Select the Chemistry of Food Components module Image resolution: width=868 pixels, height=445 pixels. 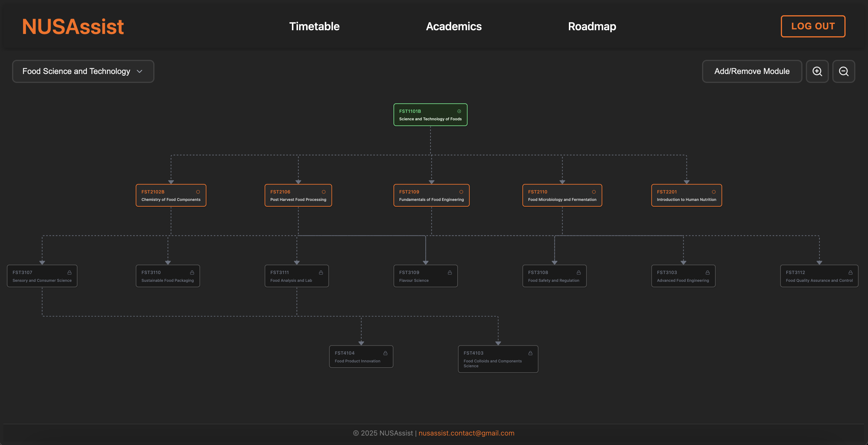(x=171, y=195)
